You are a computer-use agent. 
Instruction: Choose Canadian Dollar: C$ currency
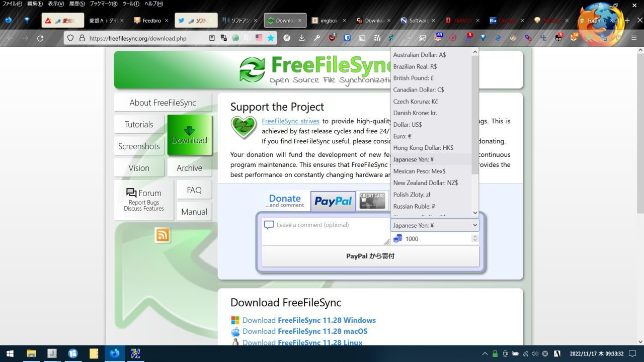(x=431, y=89)
